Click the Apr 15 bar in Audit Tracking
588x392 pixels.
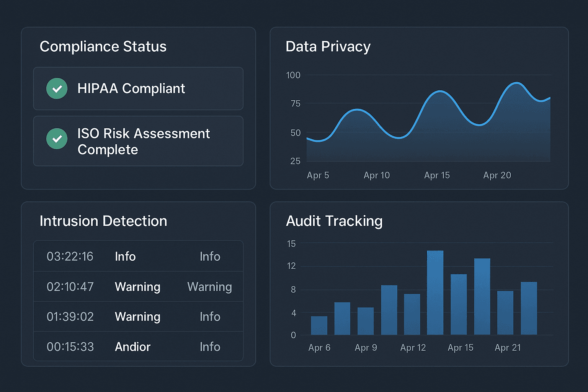coord(459,304)
